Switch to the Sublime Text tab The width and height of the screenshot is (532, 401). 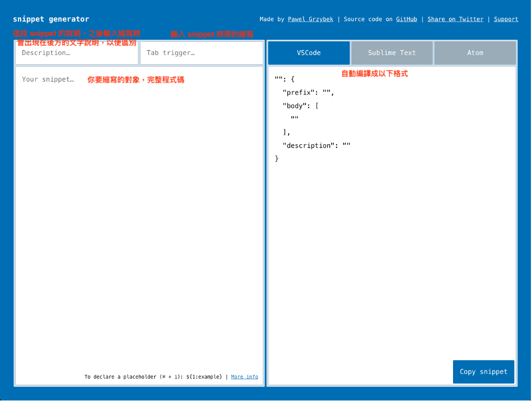pyautogui.click(x=392, y=52)
